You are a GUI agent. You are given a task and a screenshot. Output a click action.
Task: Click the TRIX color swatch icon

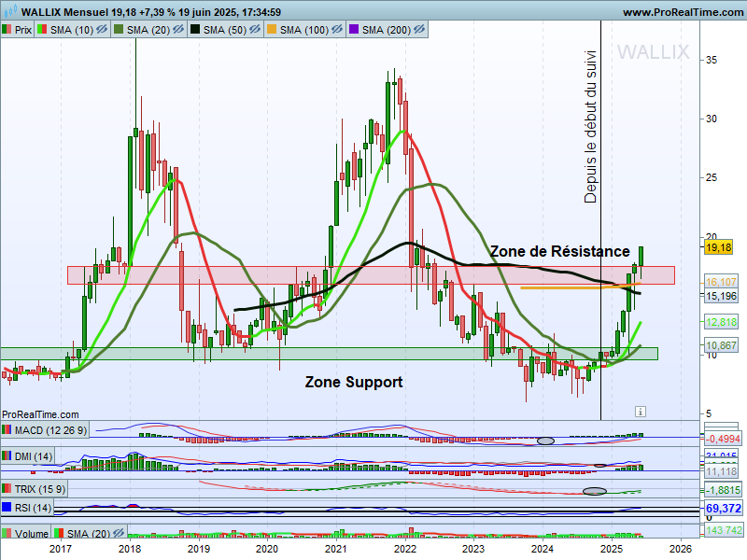(x=7, y=488)
